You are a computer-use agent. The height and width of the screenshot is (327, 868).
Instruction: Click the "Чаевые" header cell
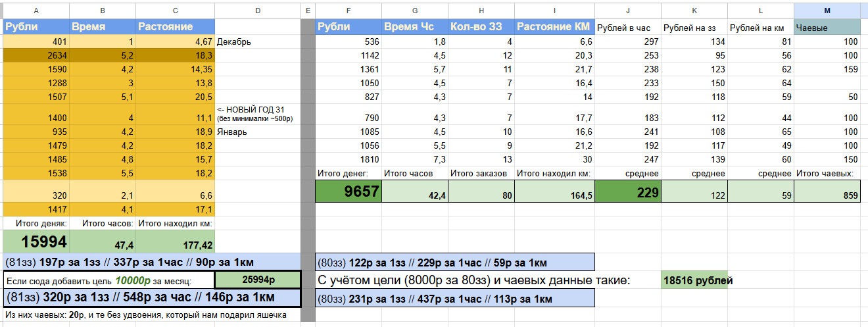point(827,28)
